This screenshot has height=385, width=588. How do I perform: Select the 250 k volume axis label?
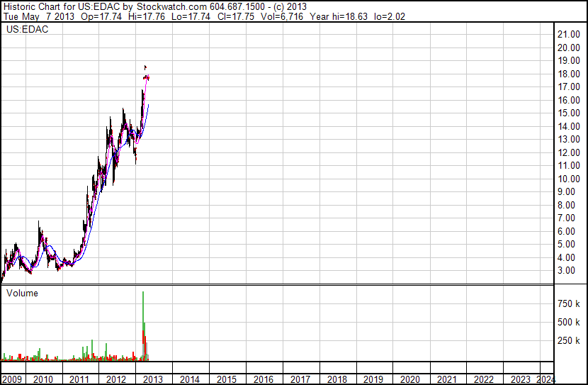pos(570,341)
